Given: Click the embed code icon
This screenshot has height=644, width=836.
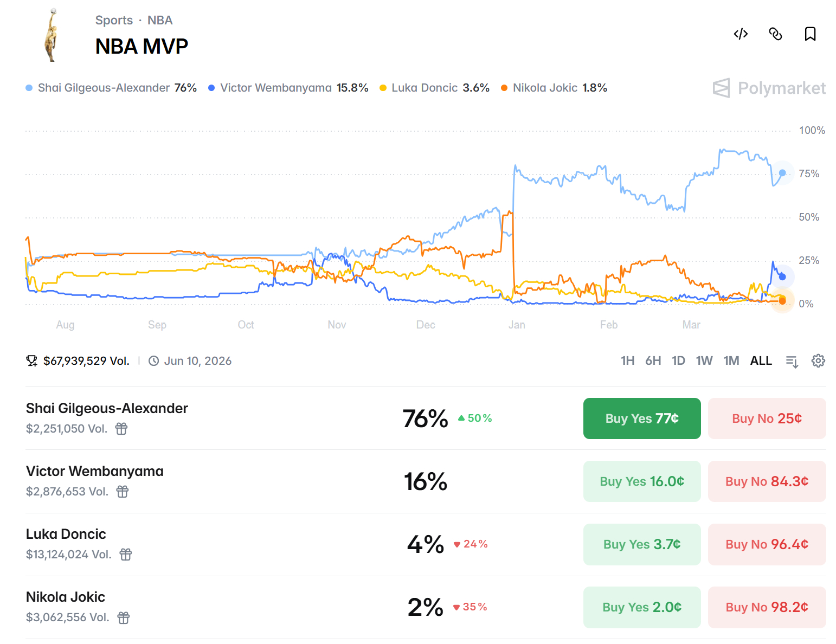Looking at the screenshot, I should point(741,34).
